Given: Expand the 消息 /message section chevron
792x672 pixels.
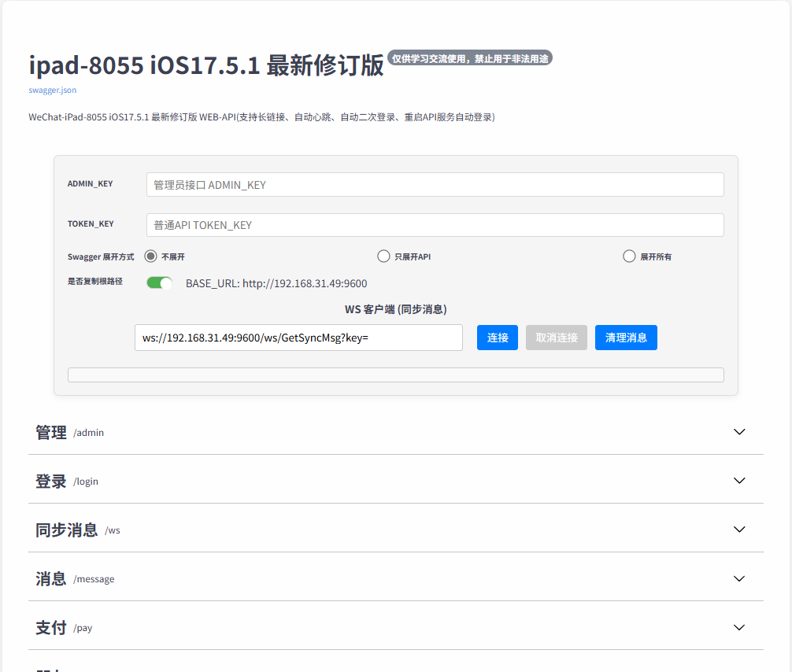Looking at the screenshot, I should [x=739, y=578].
